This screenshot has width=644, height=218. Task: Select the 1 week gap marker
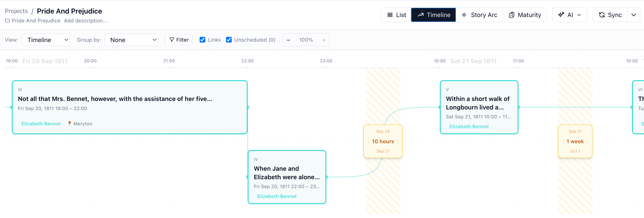pyautogui.click(x=575, y=141)
